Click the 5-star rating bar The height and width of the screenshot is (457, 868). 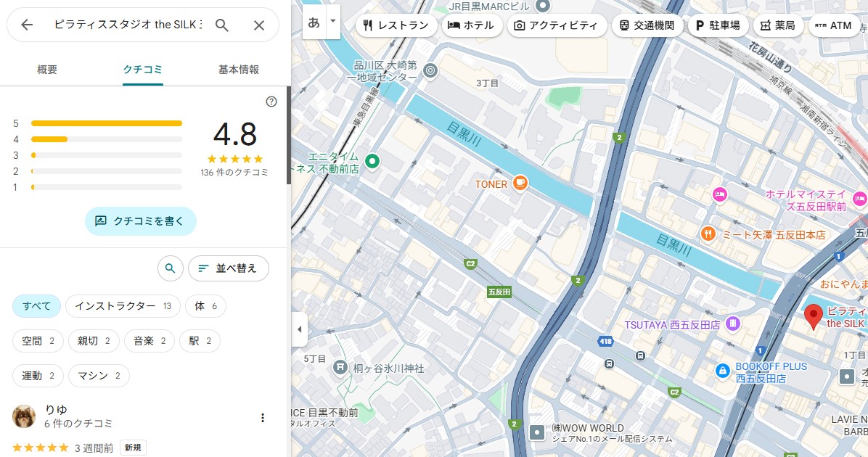point(107,123)
